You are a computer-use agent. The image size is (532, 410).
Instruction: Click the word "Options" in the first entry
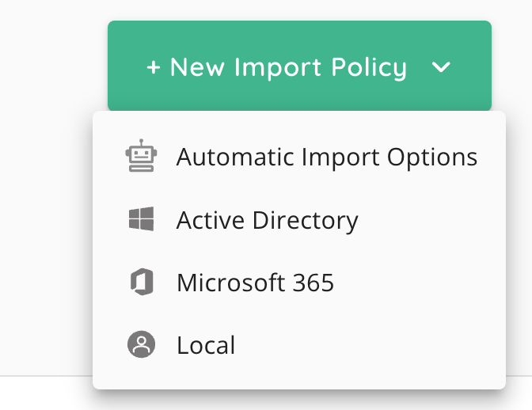click(x=432, y=158)
